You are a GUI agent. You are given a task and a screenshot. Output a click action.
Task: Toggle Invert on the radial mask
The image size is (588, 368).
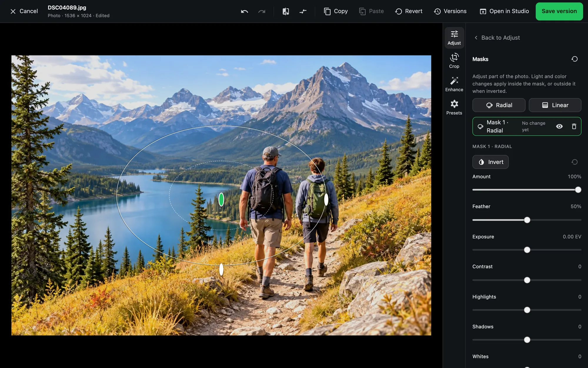[490, 162]
